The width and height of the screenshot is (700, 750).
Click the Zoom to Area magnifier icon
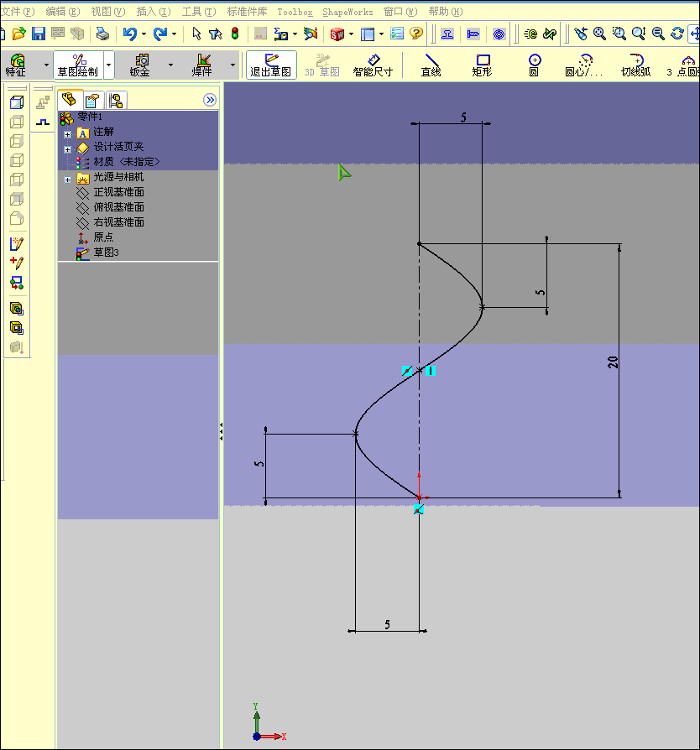point(619,34)
